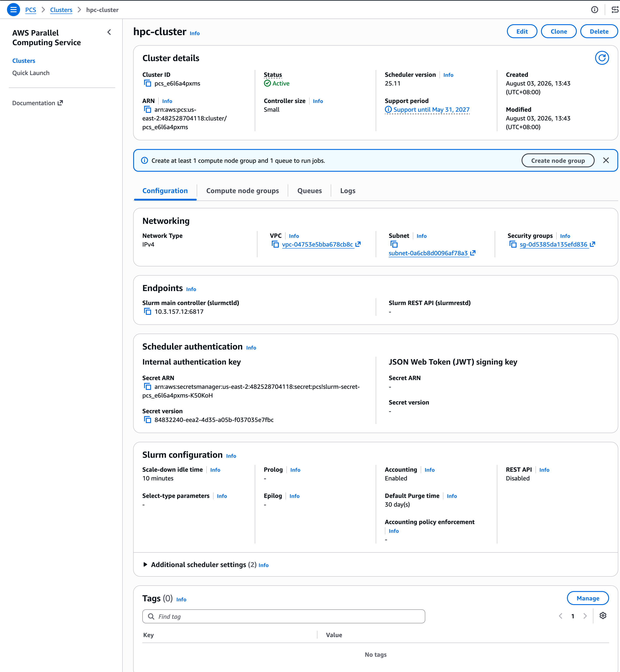Show Info for REST API setting
620x672 pixels.
544,470
